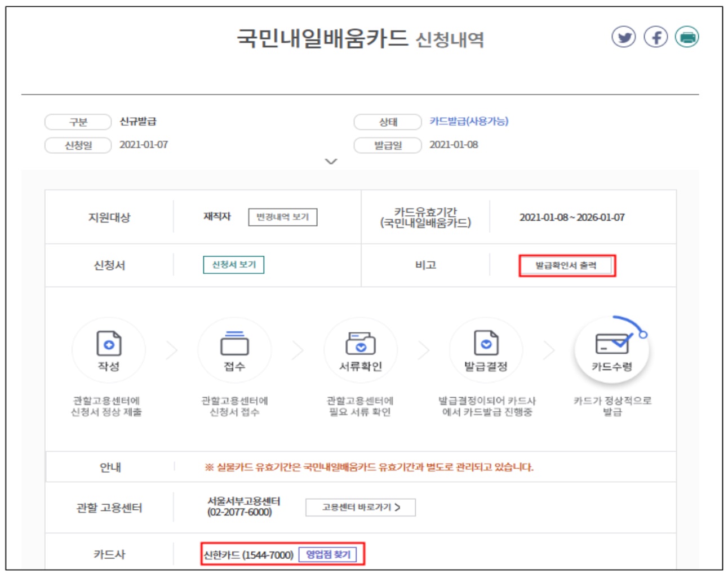The width and height of the screenshot is (728, 578).
Task: Select card validity 2021-01-08 ~ 2026-01-07
Action: tap(572, 217)
